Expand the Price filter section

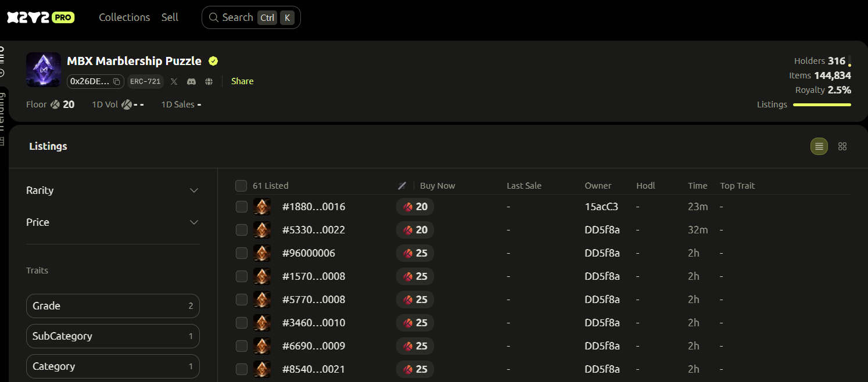(x=113, y=222)
